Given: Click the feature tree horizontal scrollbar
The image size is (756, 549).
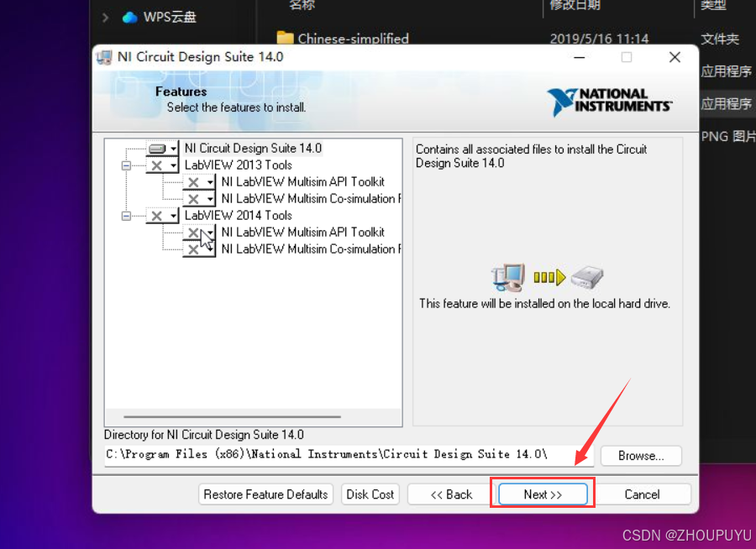Looking at the screenshot, I should (232, 416).
